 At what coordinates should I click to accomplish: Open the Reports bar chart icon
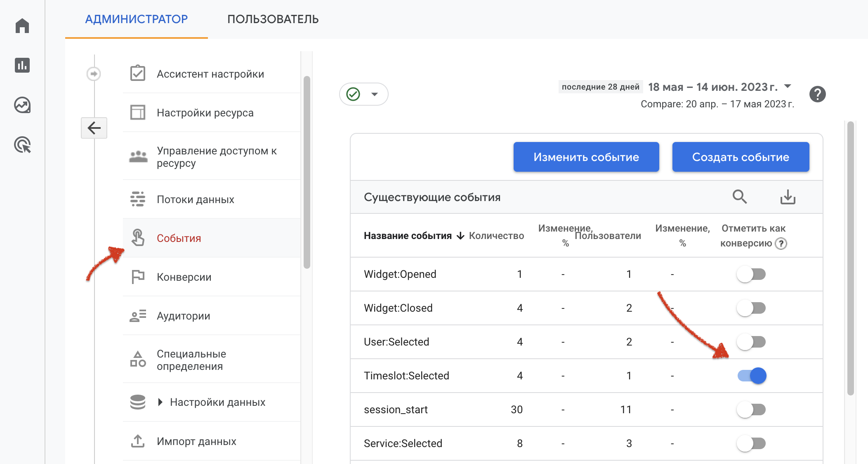[x=22, y=65]
